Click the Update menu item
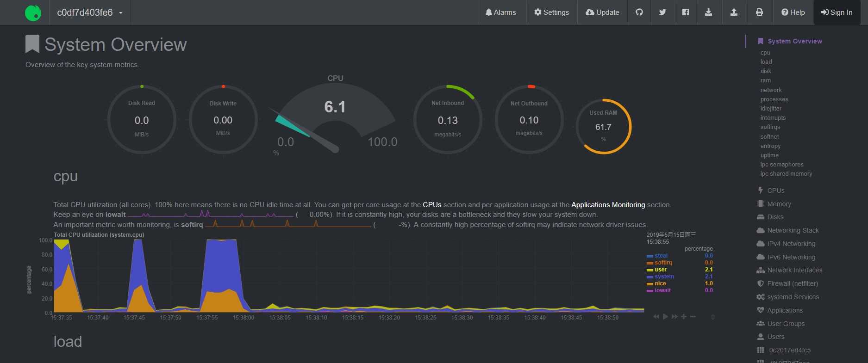The image size is (868, 363). pos(603,12)
